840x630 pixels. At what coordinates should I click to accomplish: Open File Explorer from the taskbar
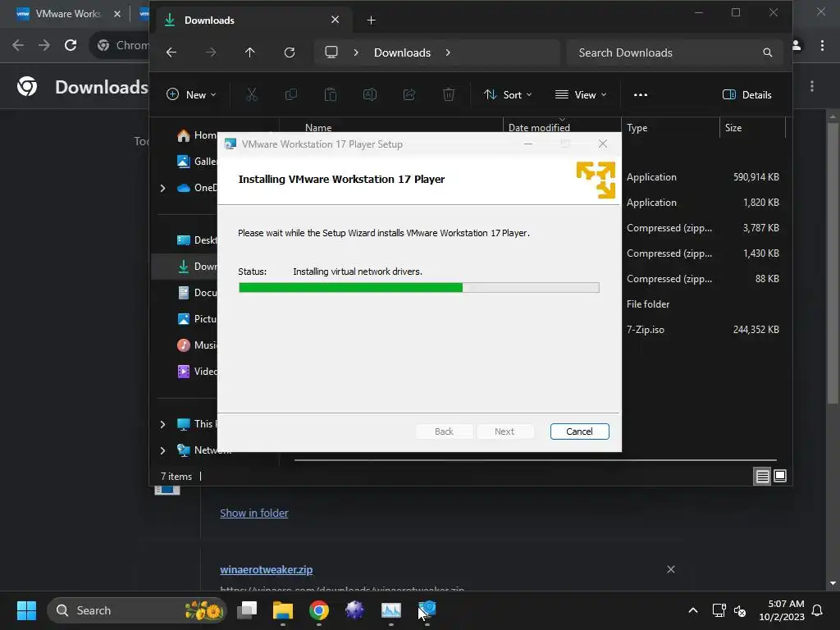[x=283, y=610]
